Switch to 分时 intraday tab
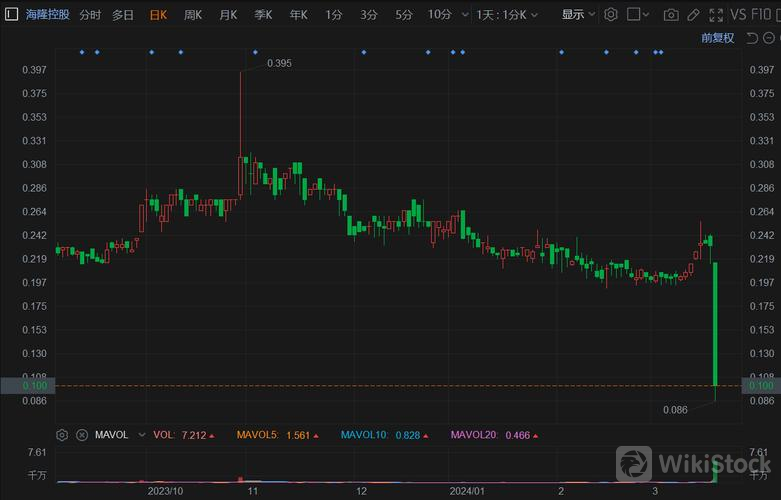The height and width of the screenshot is (500, 781). point(90,15)
